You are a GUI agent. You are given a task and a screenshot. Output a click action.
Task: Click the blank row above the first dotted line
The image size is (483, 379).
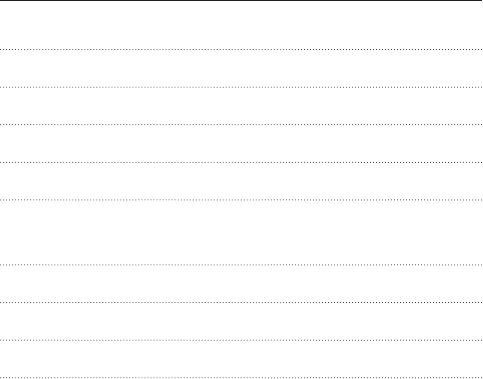click(x=241, y=25)
